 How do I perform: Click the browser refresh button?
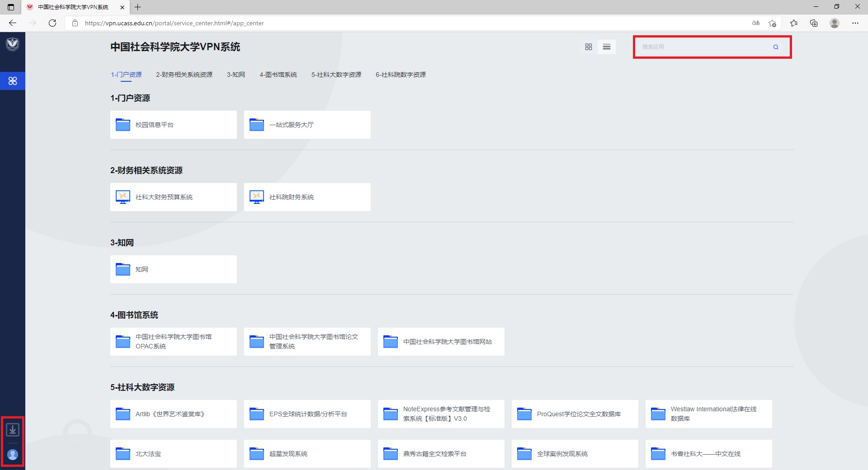point(52,23)
